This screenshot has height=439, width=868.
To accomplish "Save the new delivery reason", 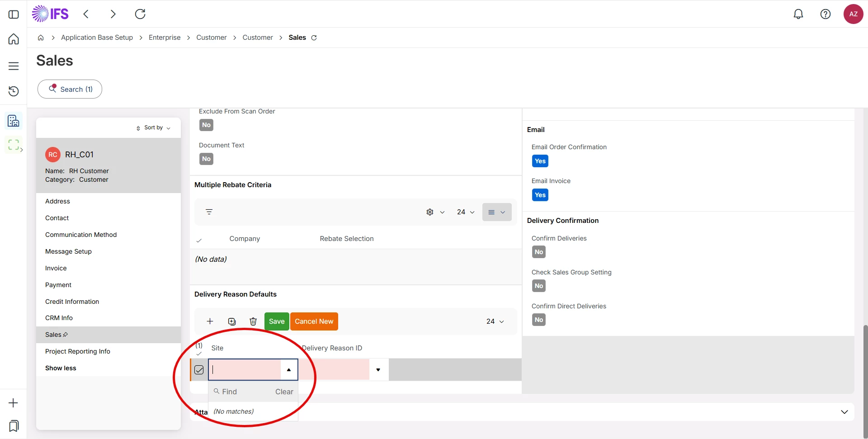I will coord(277,321).
